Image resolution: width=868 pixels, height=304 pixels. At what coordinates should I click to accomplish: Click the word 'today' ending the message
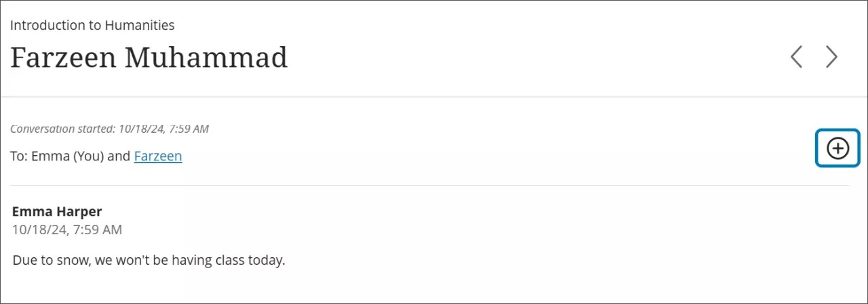pos(265,259)
